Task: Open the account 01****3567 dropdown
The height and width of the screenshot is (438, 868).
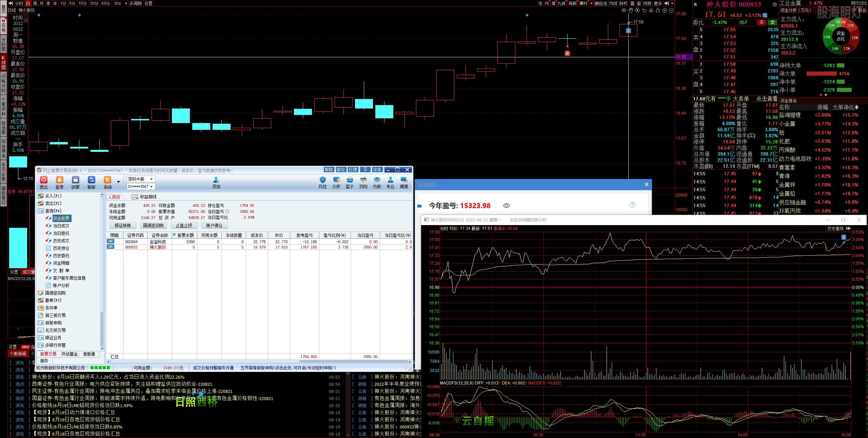Action: [141, 186]
